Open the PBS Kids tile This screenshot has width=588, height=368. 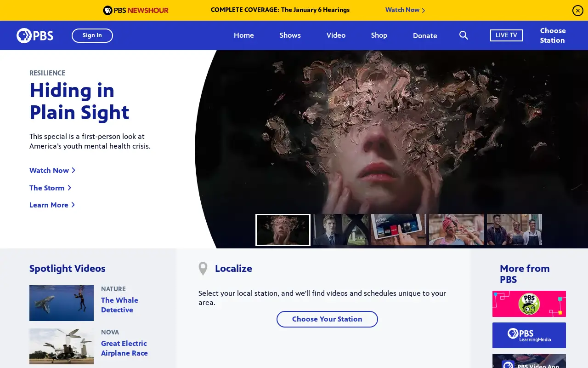point(529,304)
